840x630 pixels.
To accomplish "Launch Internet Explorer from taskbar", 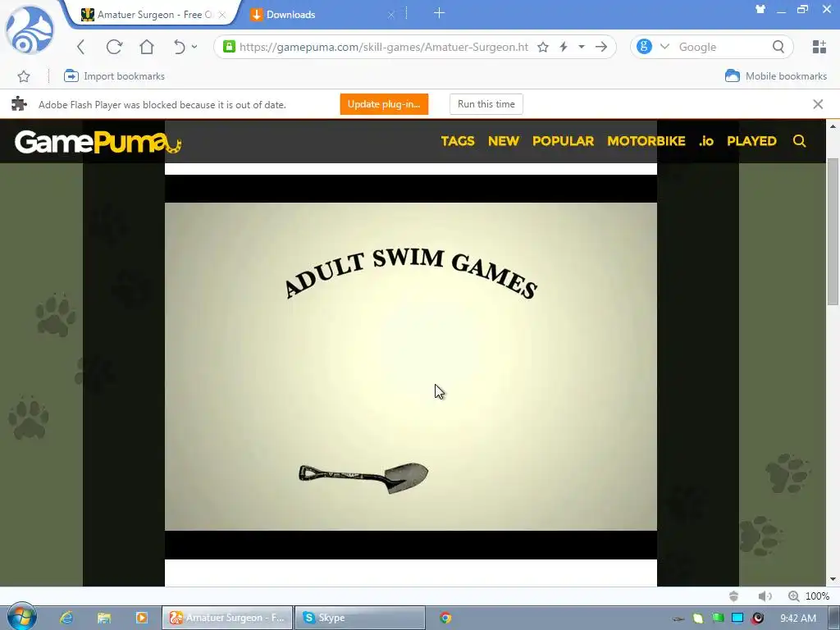I will [66, 618].
